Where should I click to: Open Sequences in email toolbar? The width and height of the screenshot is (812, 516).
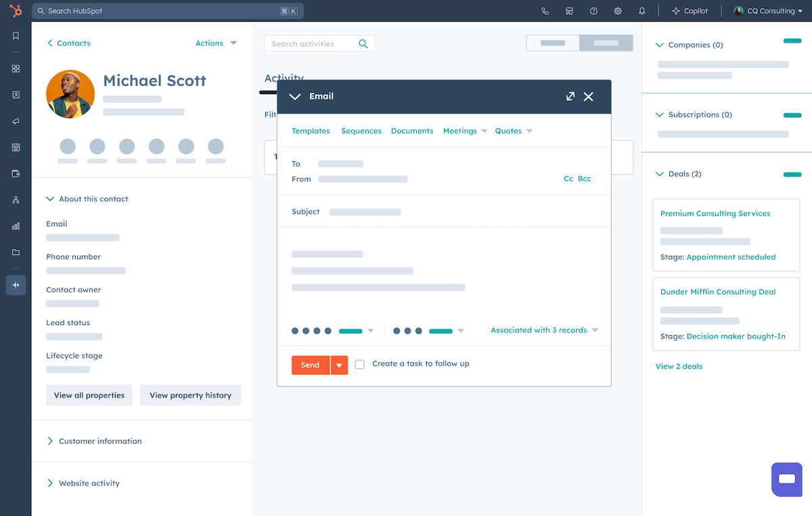(361, 131)
